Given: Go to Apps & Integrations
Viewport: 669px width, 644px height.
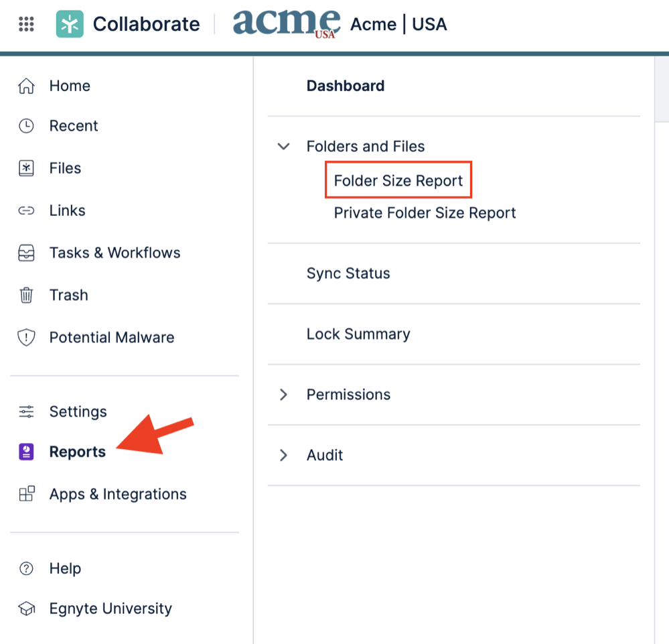Looking at the screenshot, I should coord(118,495).
